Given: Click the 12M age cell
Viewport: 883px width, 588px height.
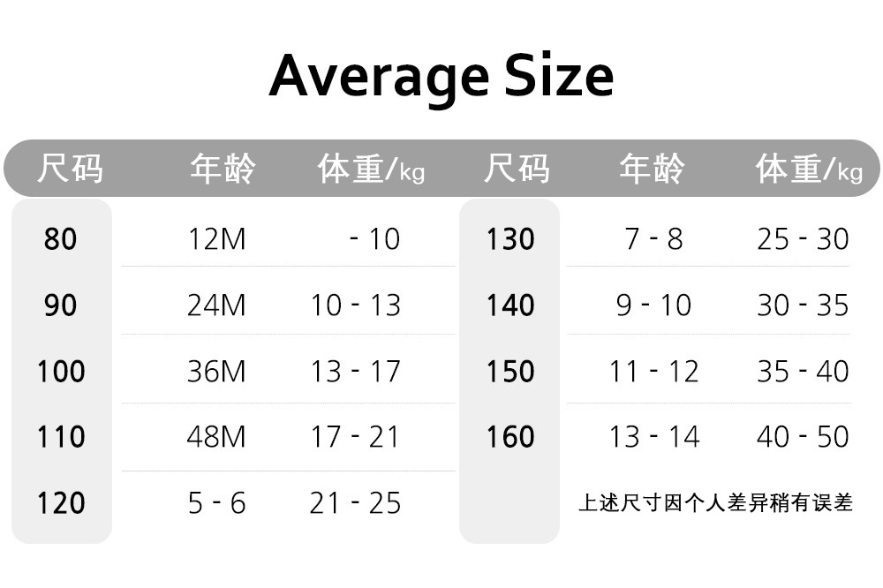Looking at the screenshot, I should [216, 238].
